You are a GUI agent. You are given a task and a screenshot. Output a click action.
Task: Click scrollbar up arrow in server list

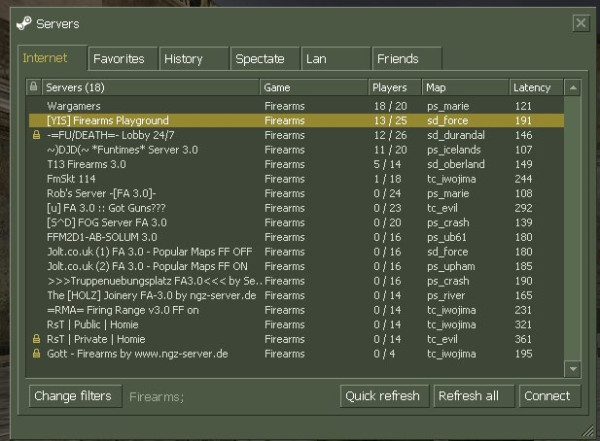573,88
